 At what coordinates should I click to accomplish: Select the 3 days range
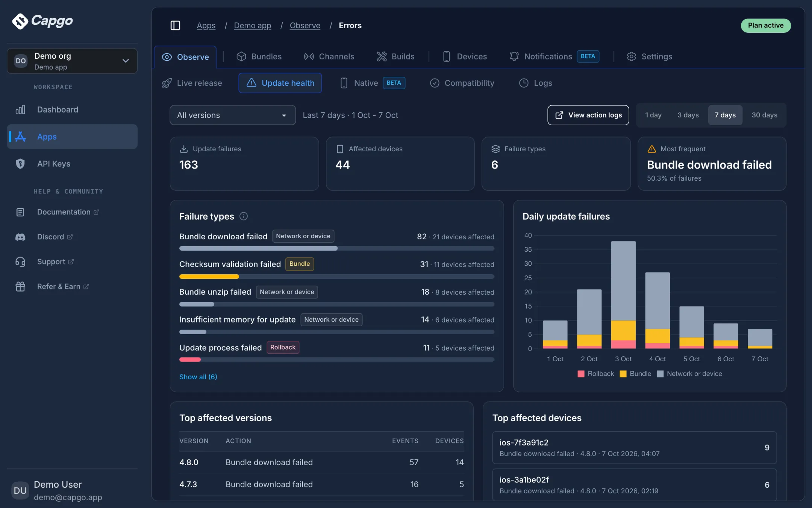[x=688, y=115]
